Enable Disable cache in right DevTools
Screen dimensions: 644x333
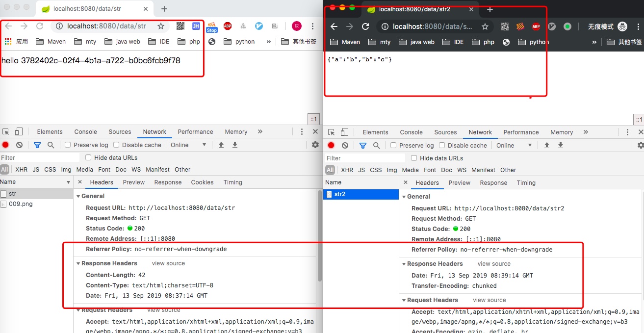tap(442, 145)
